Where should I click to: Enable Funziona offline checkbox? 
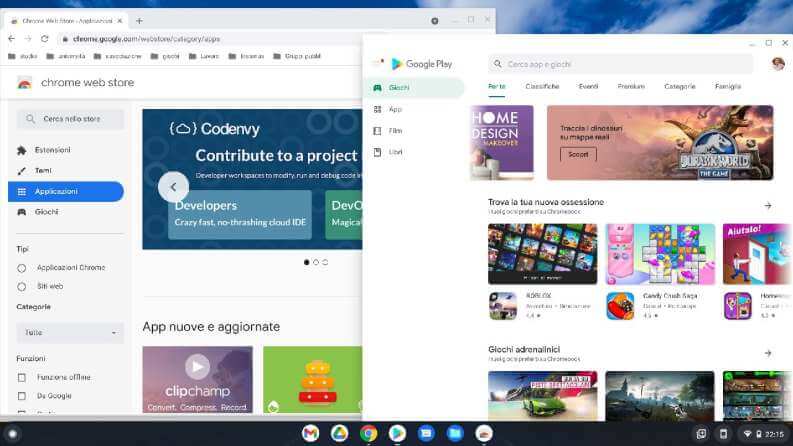pos(22,377)
